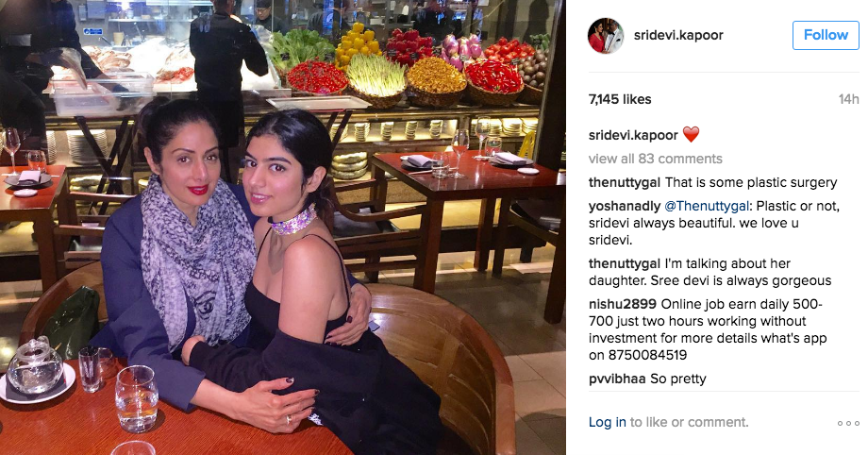This screenshot has width=868, height=455.
Task: Open thenuttygal profile from first comment
Action: [625, 182]
